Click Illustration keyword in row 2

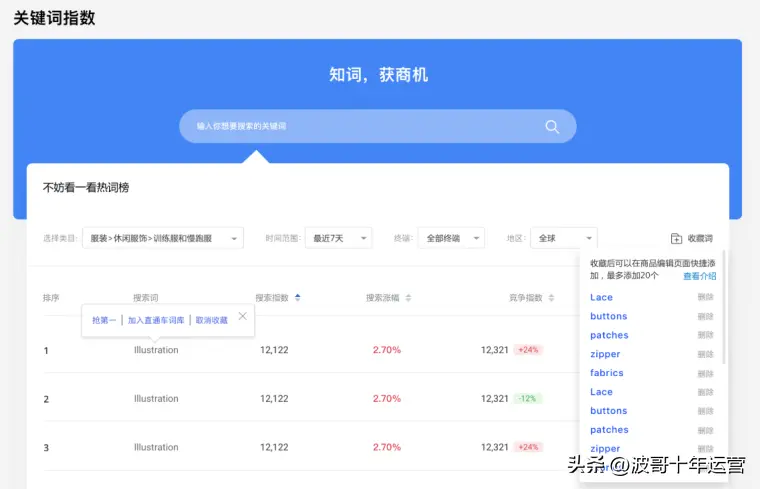[156, 399]
